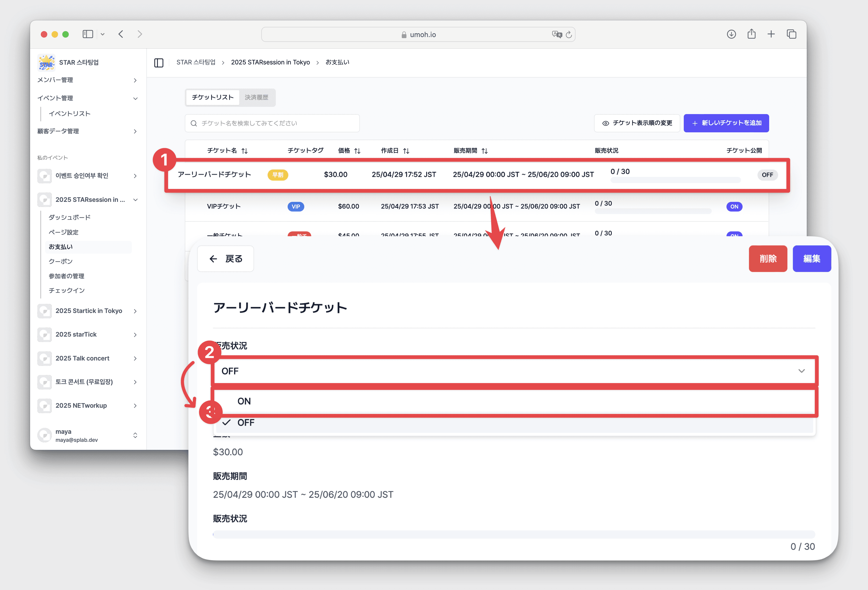Click the page reload icon

click(569, 35)
